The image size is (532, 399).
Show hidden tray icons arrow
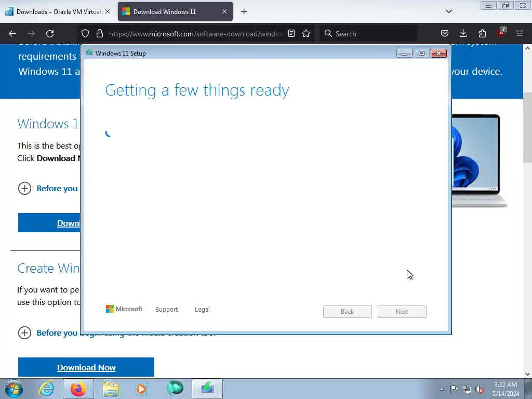tap(442, 389)
